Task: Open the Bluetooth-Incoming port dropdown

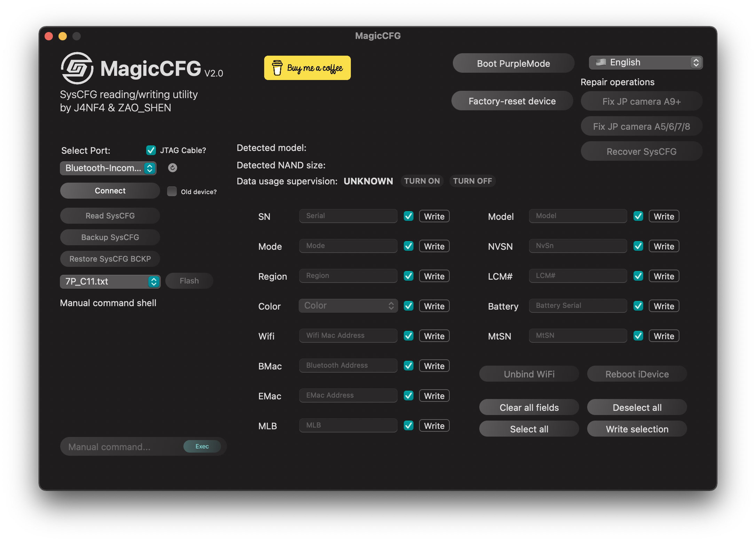Action: 108,168
